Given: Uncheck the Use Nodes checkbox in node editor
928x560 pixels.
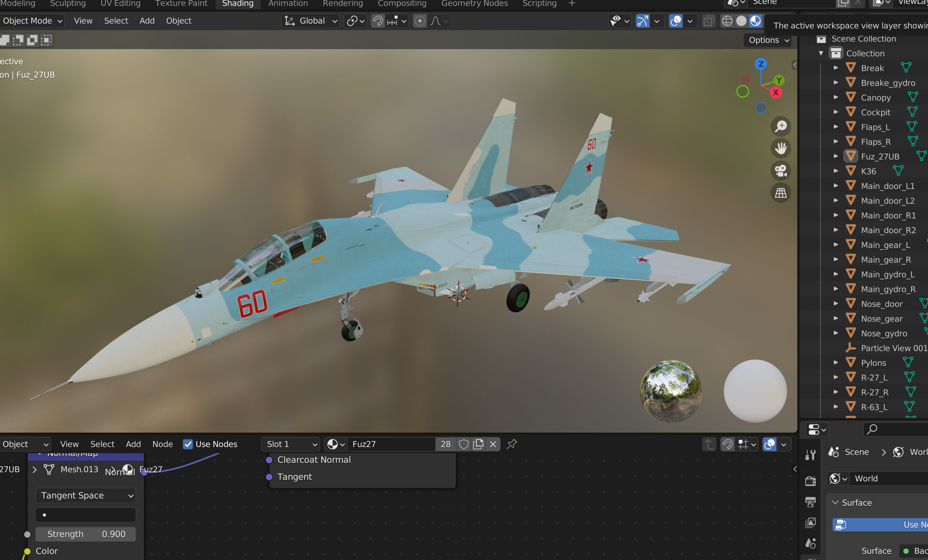Looking at the screenshot, I should pos(187,444).
